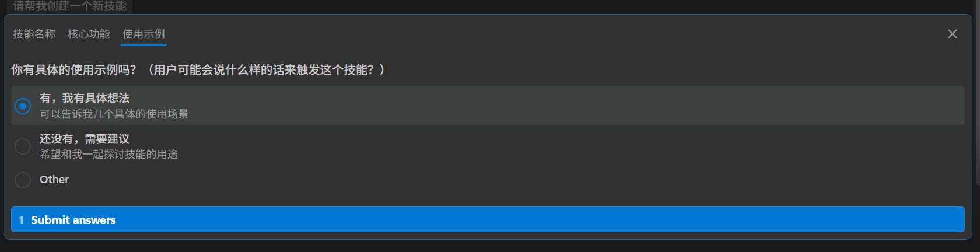Screen dimensions: 980x252
Task: Click the blue underline beneath 使用示例
Action: (143, 44)
